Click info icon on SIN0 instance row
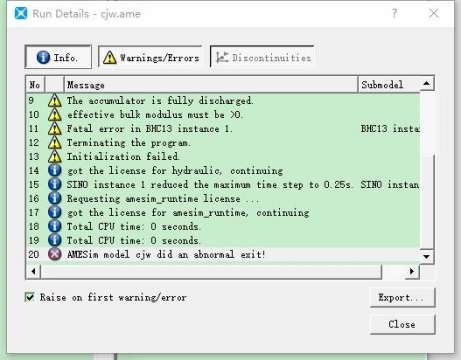 click(55, 184)
